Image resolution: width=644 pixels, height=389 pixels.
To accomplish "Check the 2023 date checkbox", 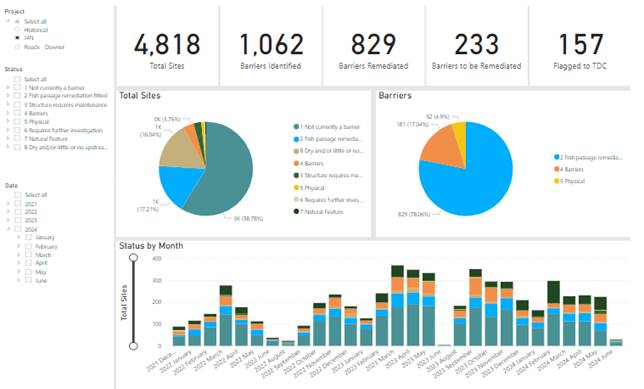I will 18,220.
